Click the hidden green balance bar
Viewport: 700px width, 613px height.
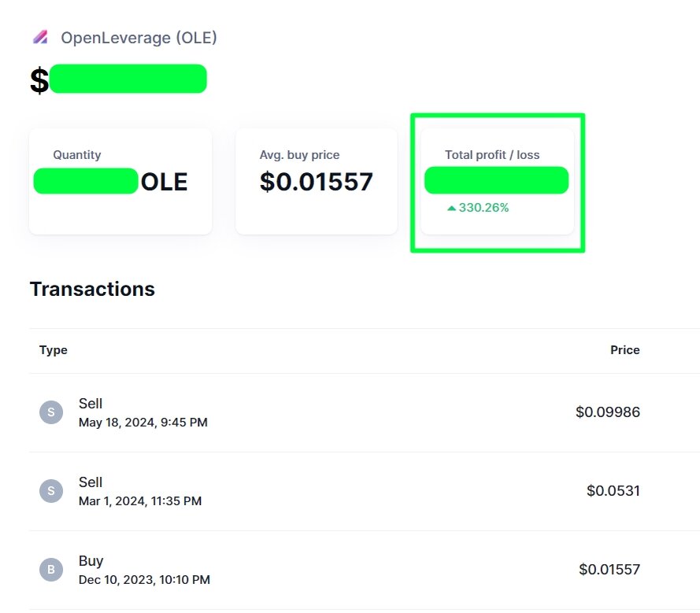[x=128, y=79]
